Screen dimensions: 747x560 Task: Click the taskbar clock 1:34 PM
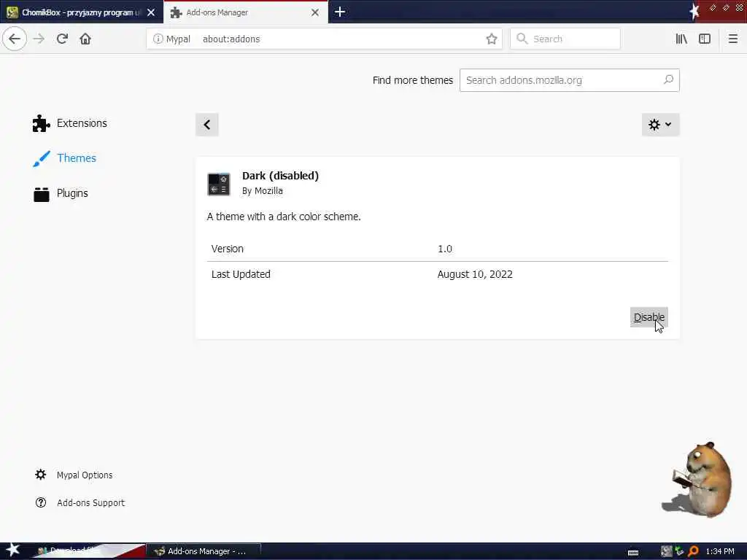point(720,551)
